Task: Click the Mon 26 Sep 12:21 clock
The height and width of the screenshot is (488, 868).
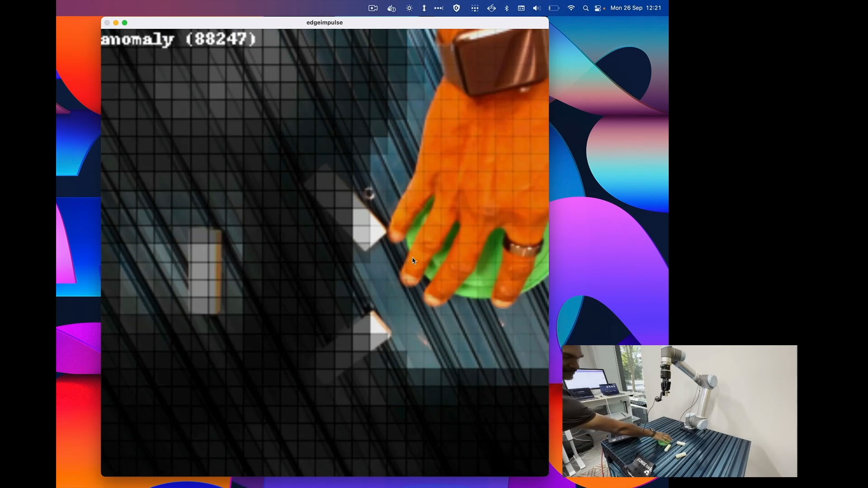Action: tap(636, 8)
